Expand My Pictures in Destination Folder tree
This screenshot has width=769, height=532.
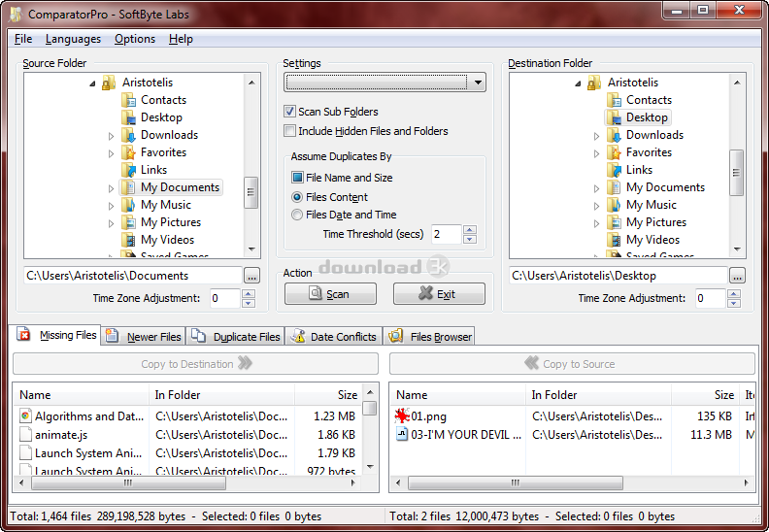pyautogui.click(x=597, y=223)
